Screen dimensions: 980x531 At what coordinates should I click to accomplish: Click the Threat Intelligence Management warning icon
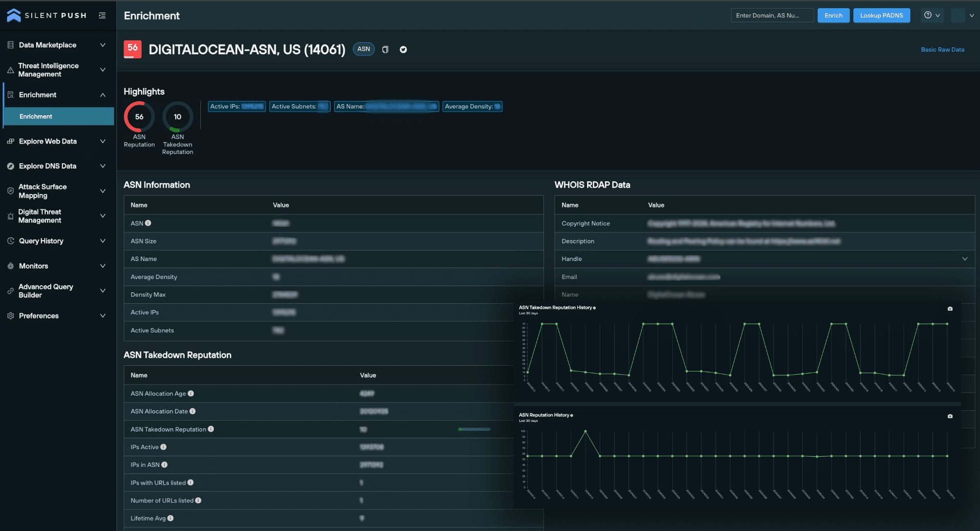[10, 70]
